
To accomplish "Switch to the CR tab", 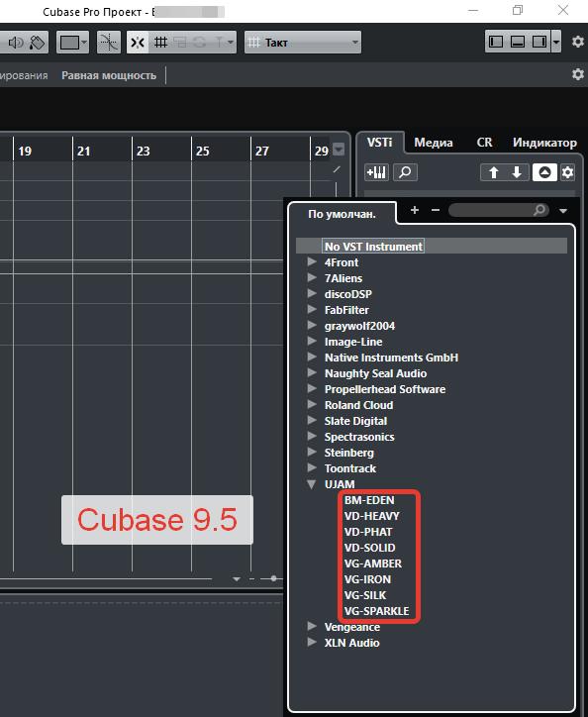I will [x=484, y=143].
